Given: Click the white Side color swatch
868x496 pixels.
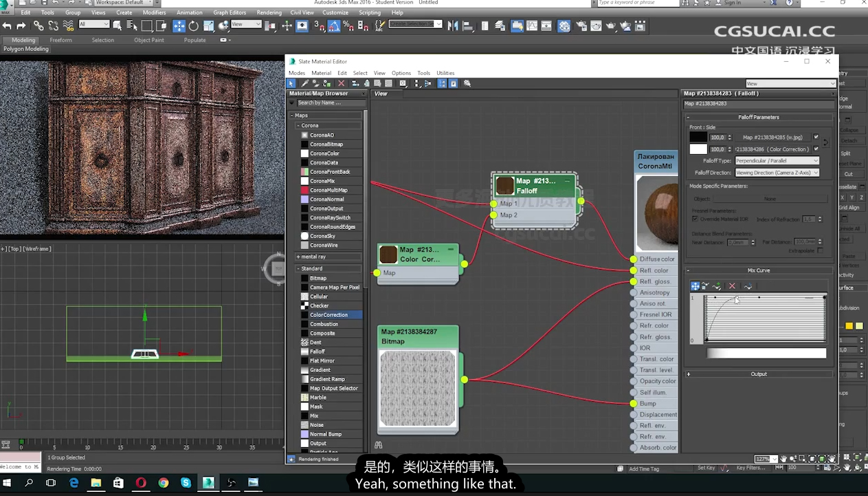Looking at the screenshot, I should [x=698, y=149].
